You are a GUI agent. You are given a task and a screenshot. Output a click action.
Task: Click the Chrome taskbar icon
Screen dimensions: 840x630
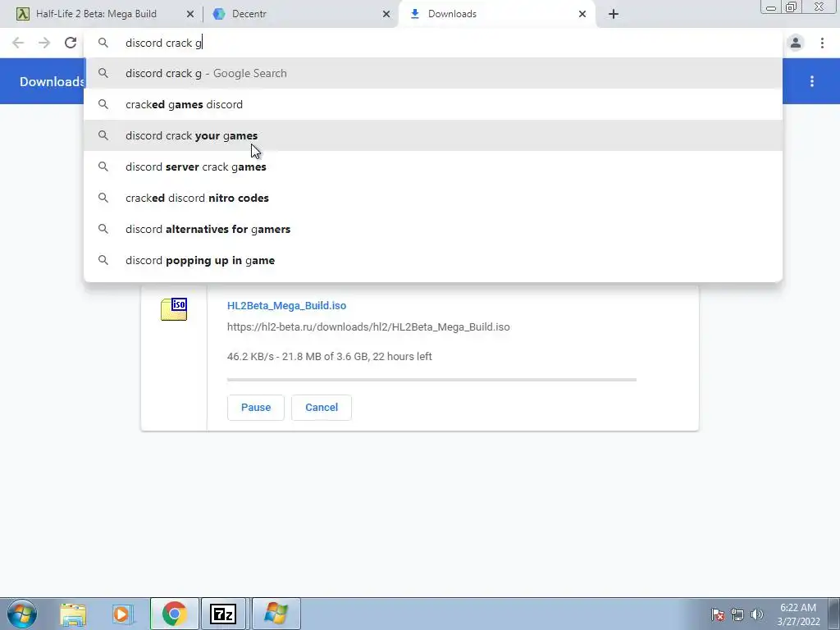pyautogui.click(x=174, y=614)
